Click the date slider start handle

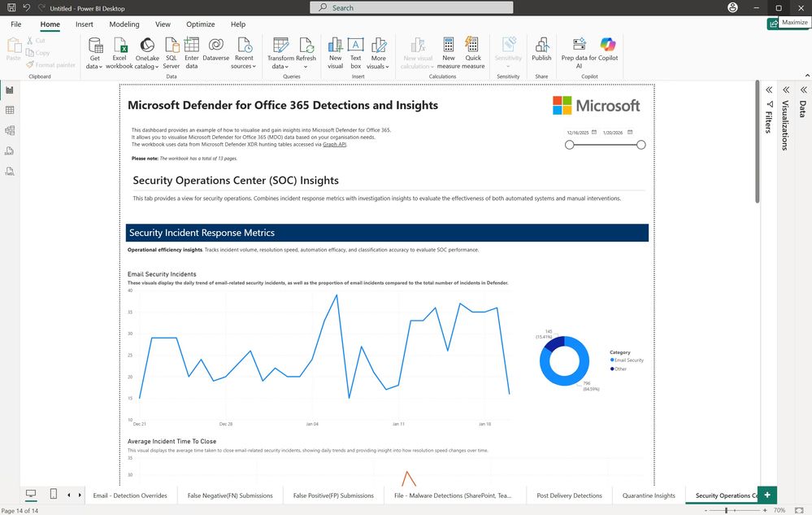click(x=570, y=145)
